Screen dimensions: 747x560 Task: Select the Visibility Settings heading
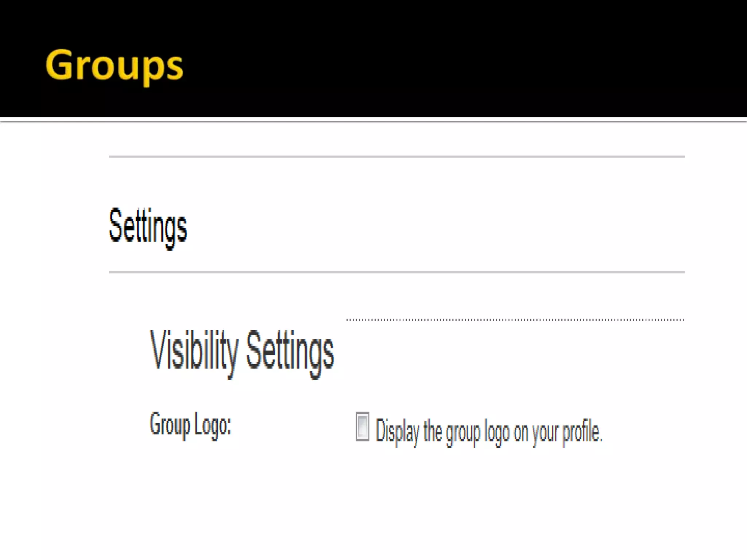242,350
